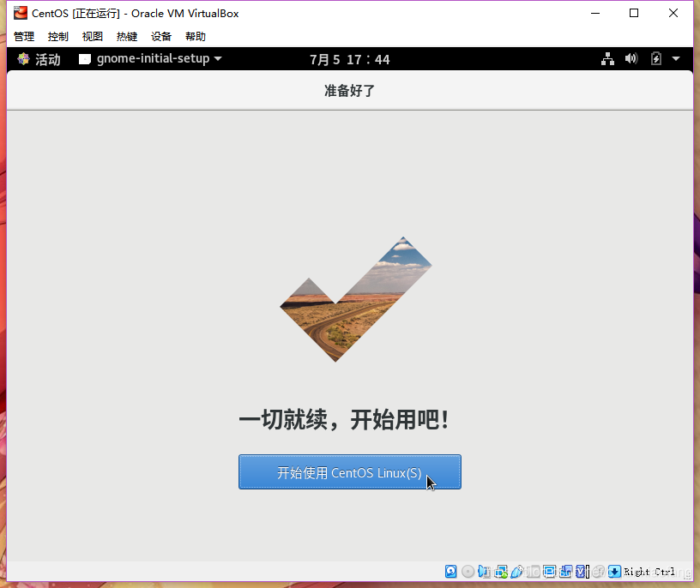Click the display settings indicator icon
Image resolution: width=700 pixels, height=588 pixels.
[550, 572]
